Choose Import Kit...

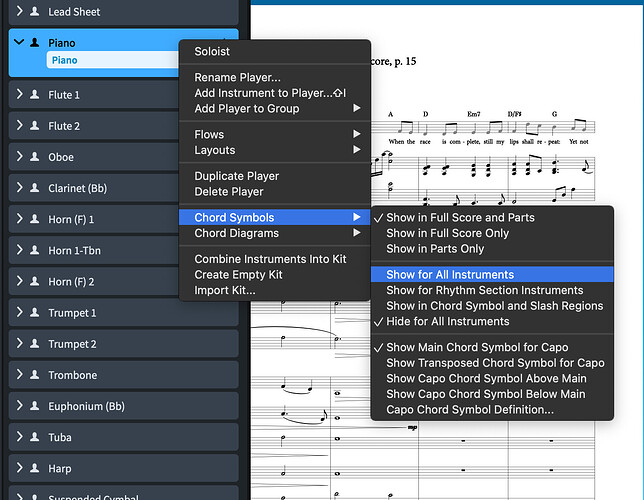[275, 290]
